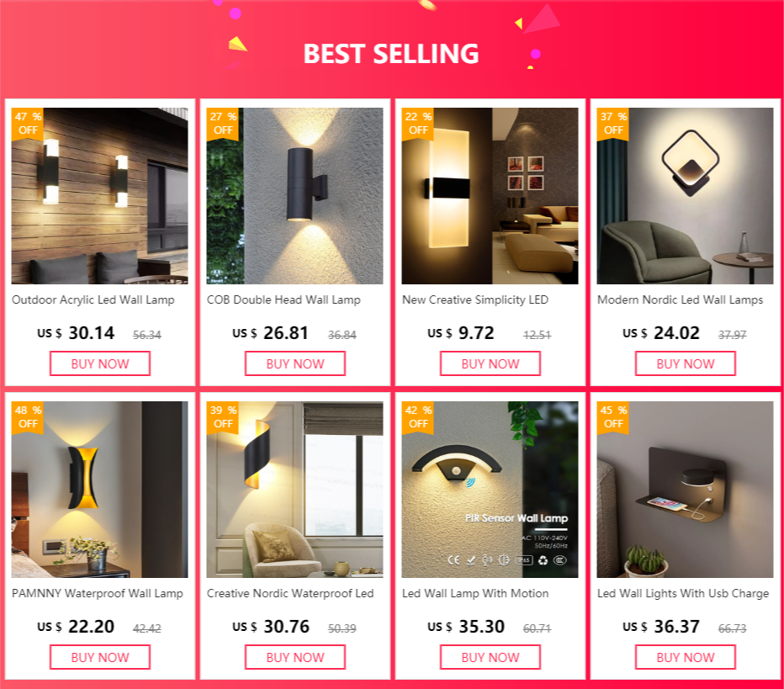Click the 37% OFF discount badge

pos(613,124)
